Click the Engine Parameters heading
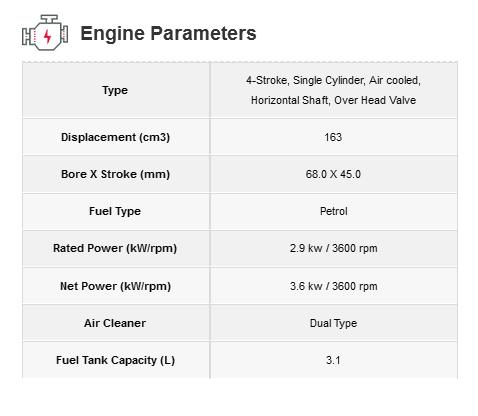The image size is (478, 416). 168,33
